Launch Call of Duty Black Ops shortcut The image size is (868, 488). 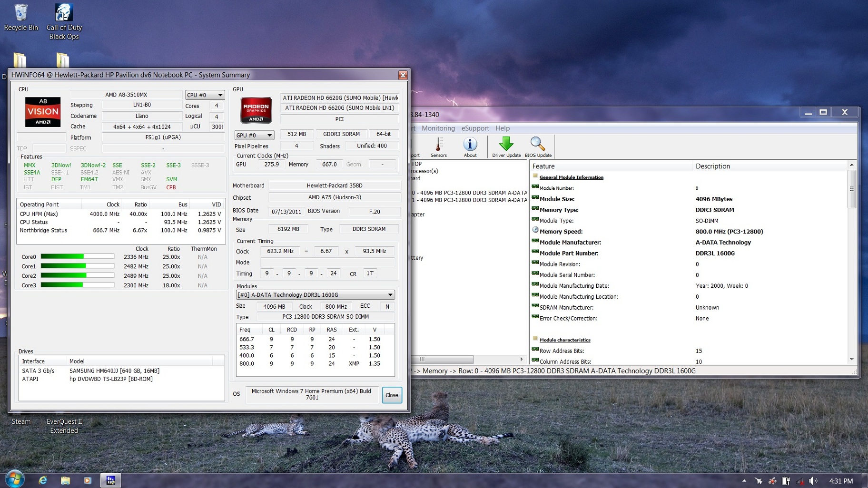[64, 22]
